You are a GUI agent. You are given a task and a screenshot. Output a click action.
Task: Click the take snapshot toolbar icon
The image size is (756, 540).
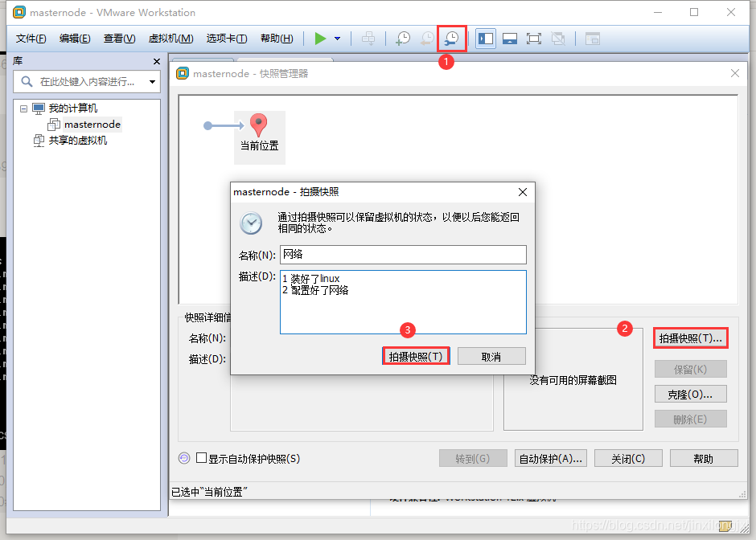click(403, 39)
